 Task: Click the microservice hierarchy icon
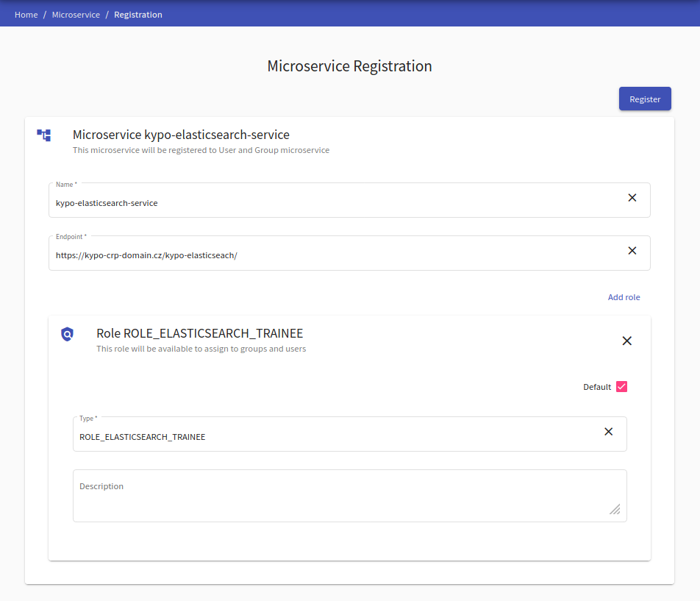[x=44, y=135]
